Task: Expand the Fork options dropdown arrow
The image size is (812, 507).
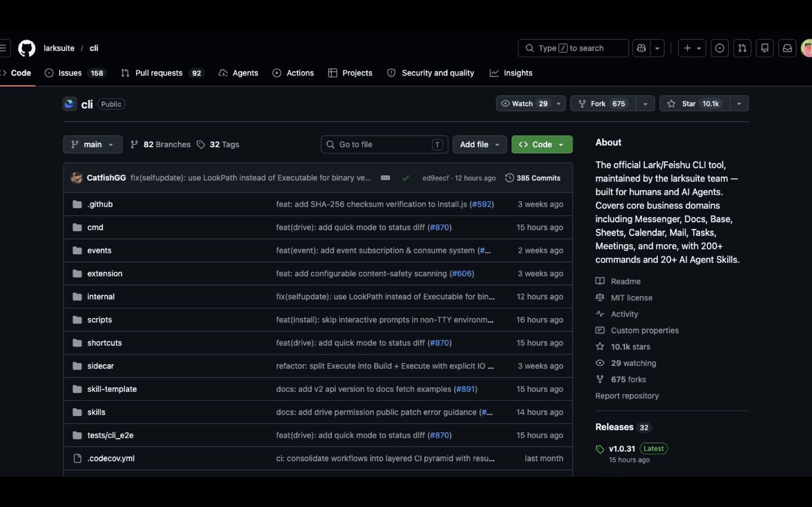Action: click(645, 104)
